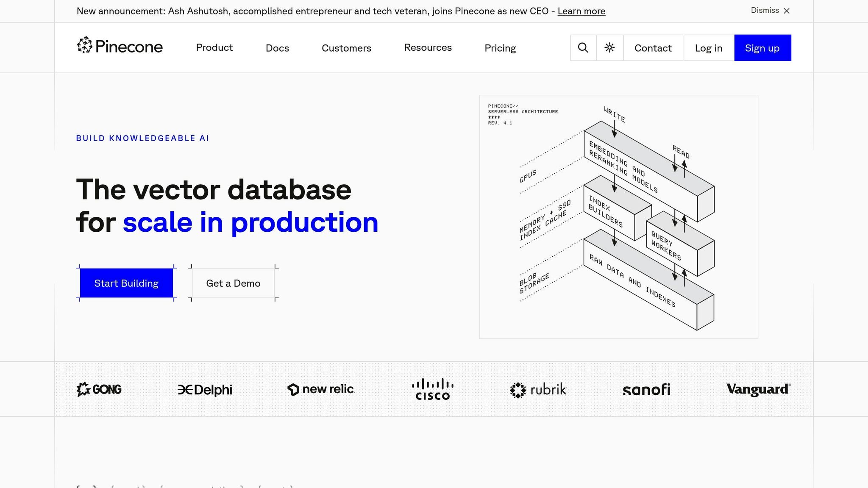Click the 'Query Workers' block in diagram
Image resolution: width=868 pixels, height=488 pixels.
pyautogui.click(x=681, y=245)
